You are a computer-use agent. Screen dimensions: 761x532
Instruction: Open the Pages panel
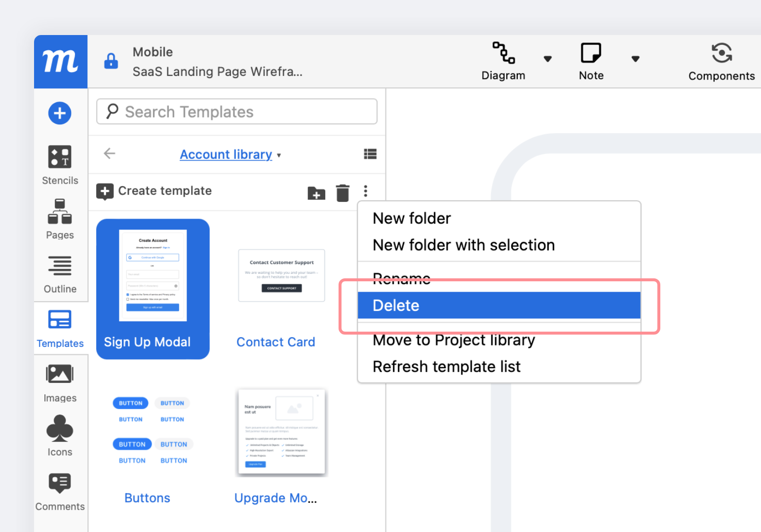(x=59, y=219)
